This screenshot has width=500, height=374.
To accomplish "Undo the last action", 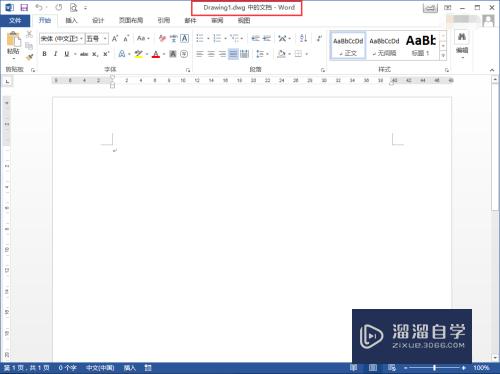I will [39, 7].
